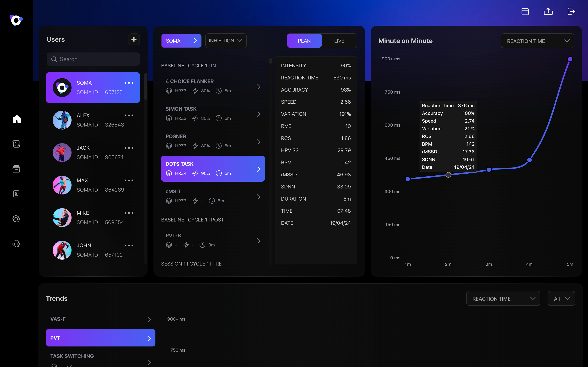
Task: Open more options for ALEX user
Action: coord(129,116)
